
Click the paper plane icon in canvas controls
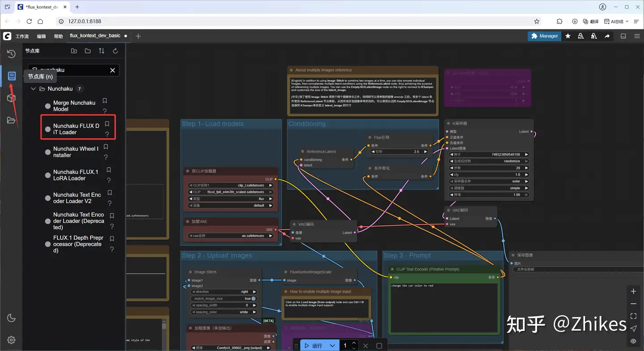point(633,329)
